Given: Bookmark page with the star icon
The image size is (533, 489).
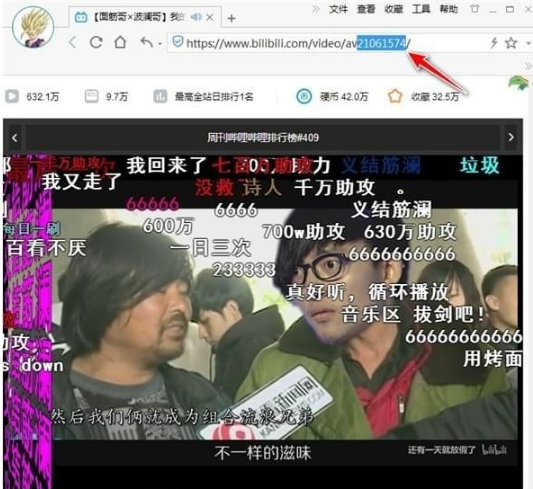Looking at the screenshot, I should click(511, 43).
